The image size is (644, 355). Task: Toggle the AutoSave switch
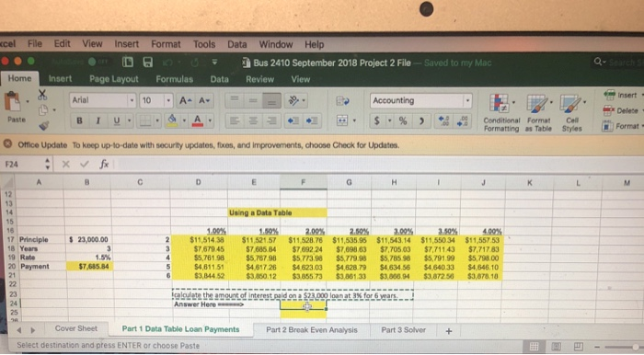(x=98, y=62)
